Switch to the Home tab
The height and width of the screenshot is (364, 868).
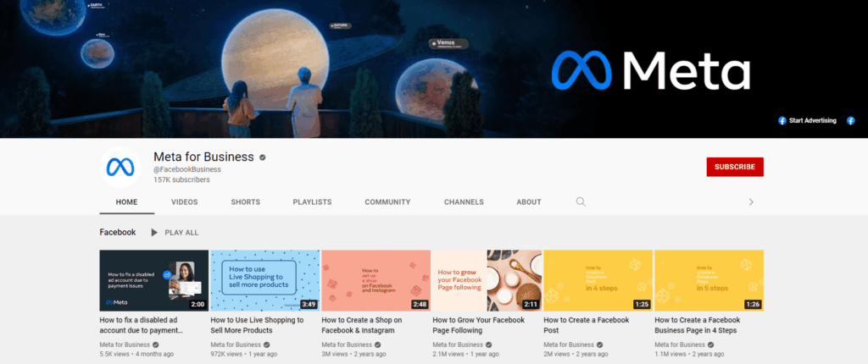tap(127, 202)
